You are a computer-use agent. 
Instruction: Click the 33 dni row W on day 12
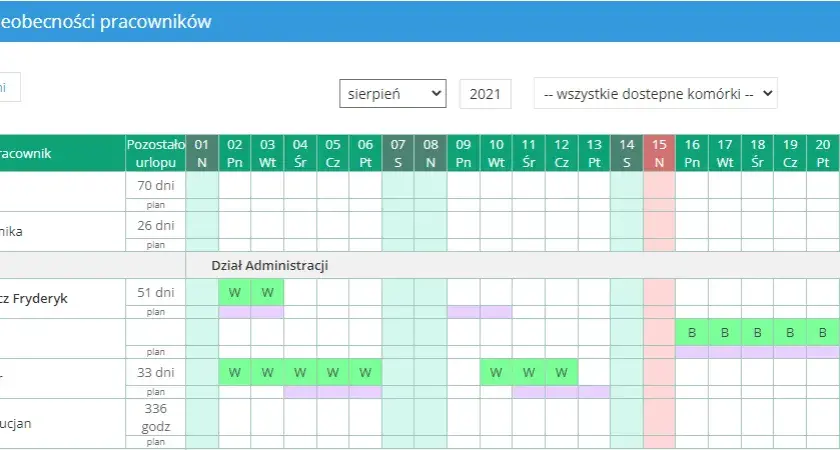tap(561, 372)
